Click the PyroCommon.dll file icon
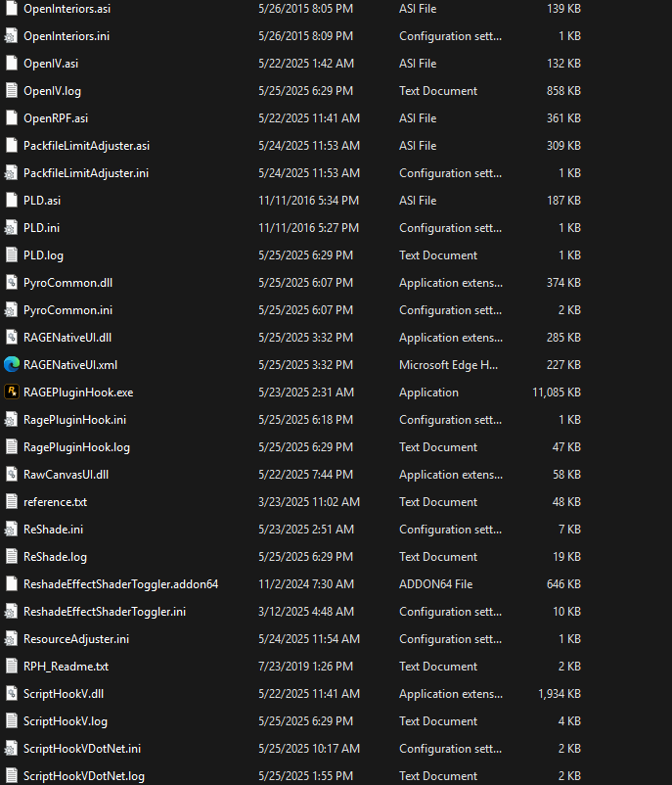Image resolution: width=672 pixels, height=785 pixels. point(11,283)
